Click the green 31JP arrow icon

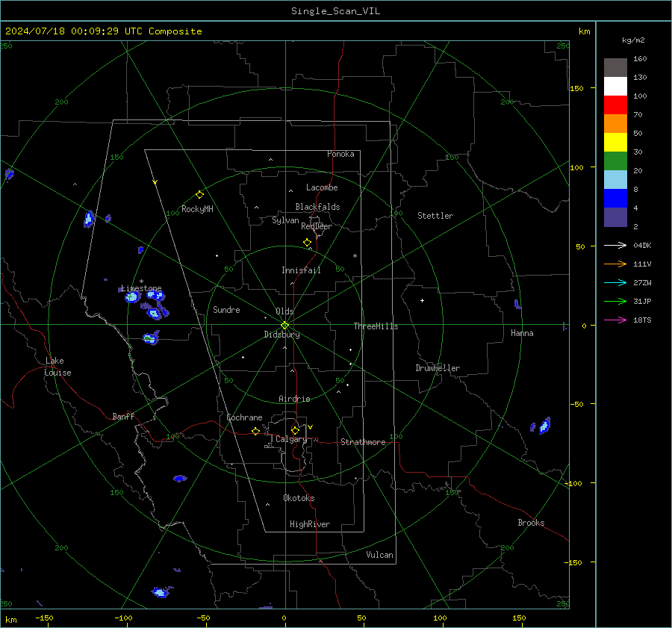click(615, 302)
